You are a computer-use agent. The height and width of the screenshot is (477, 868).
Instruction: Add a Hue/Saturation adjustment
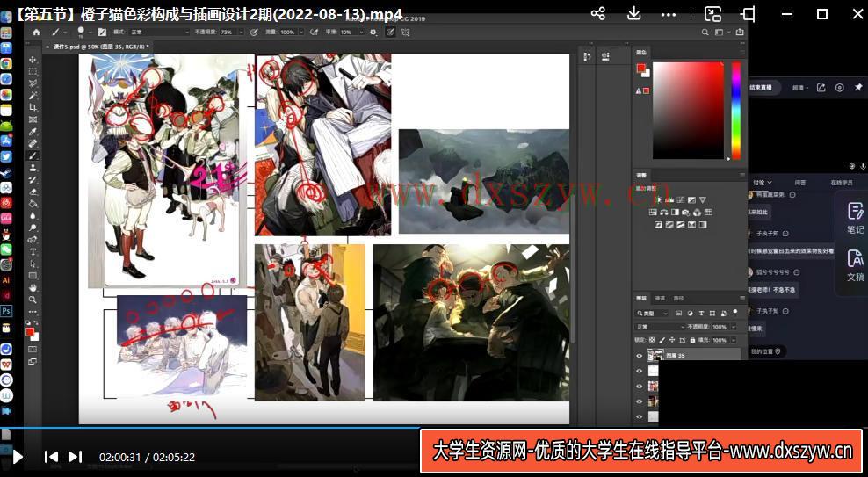[x=654, y=213]
